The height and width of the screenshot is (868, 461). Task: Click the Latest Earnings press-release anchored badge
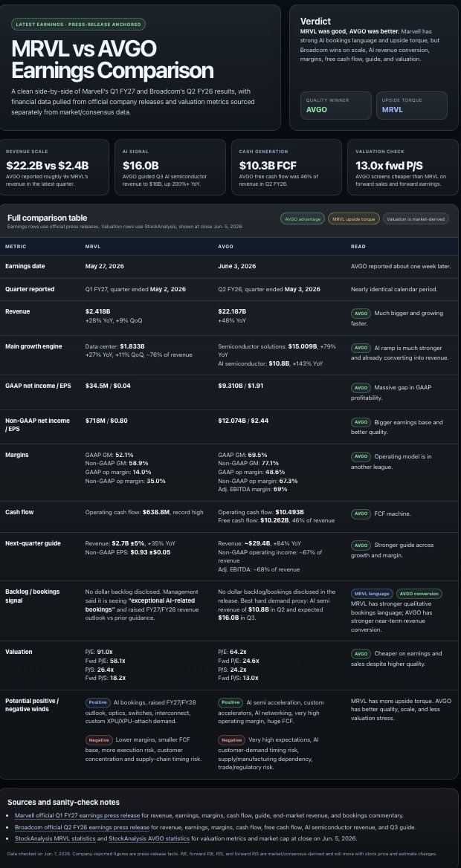78,25
